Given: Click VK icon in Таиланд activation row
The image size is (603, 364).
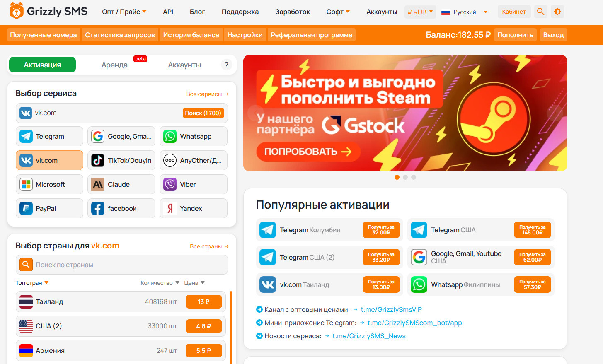Looking at the screenshot, I should [268, 284].
